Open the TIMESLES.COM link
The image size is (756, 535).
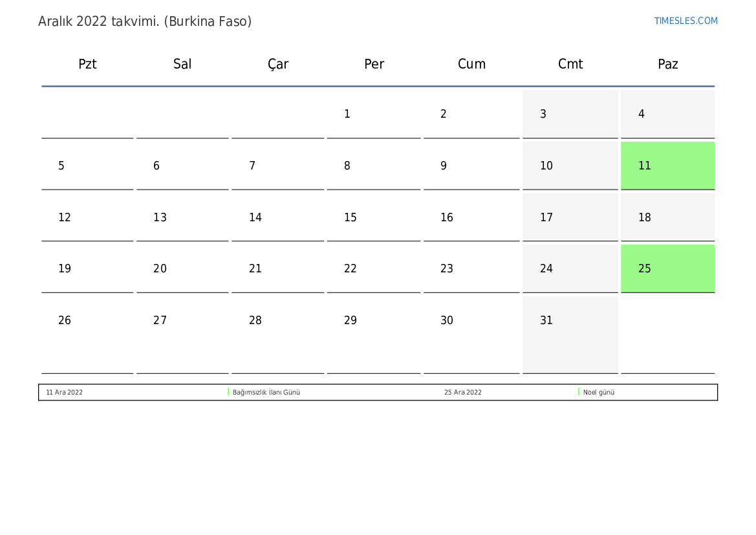(x=686, y=21)
